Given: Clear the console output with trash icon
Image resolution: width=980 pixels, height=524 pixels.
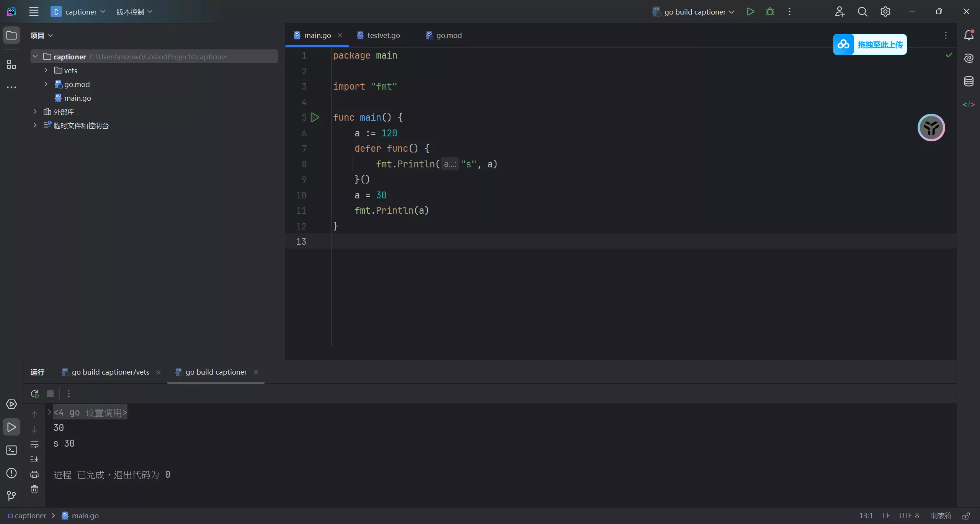Looking at the screenshot, I should 34,489.
